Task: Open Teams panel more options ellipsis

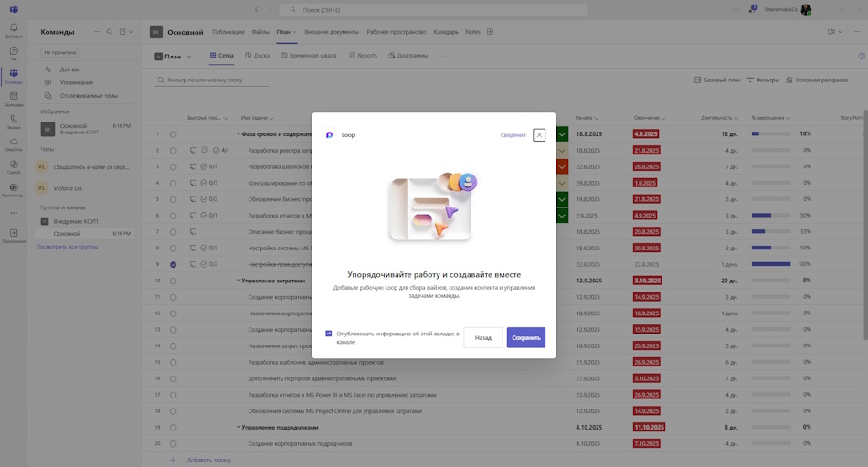Action: click(97, 32)
